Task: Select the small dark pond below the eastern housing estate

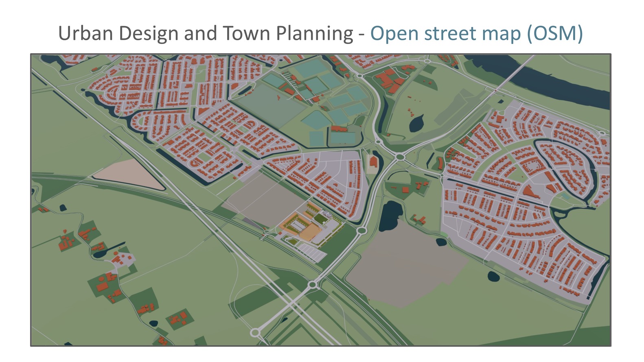Action: coord(493,277)
